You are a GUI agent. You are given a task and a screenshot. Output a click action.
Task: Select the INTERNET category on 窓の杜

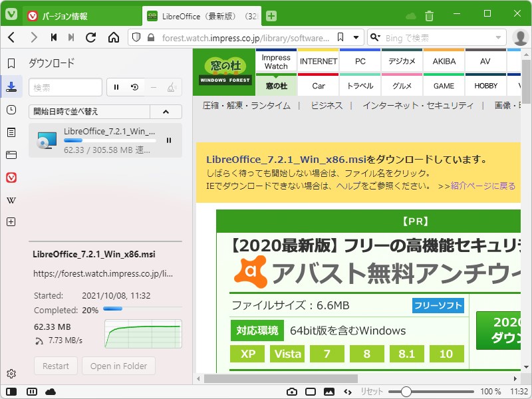(319, 61)
